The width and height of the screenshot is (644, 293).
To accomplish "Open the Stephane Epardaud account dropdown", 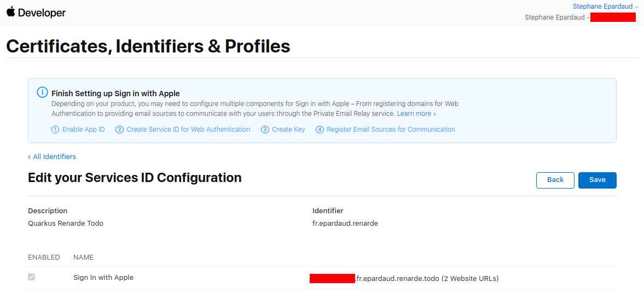I will pos(602,7).
